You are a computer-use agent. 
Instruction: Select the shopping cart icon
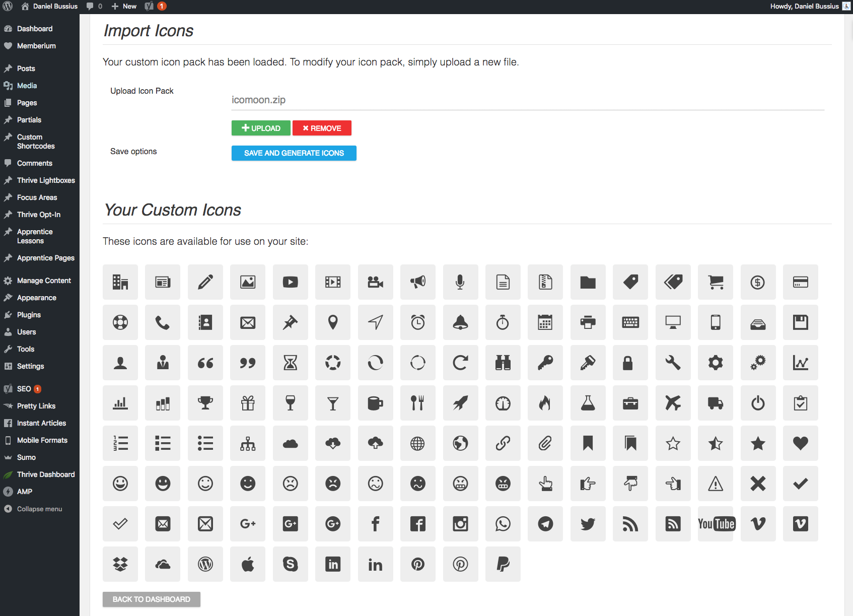(716, 282)
